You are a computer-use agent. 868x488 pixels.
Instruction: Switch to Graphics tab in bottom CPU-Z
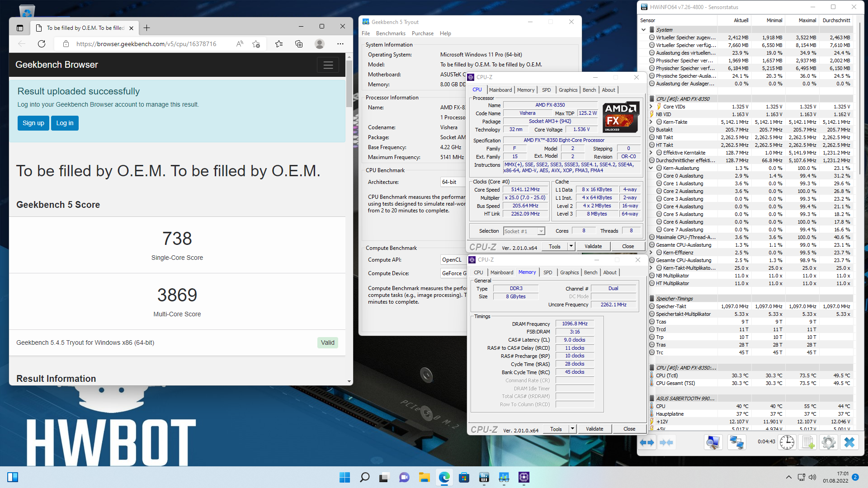point(569,272)
